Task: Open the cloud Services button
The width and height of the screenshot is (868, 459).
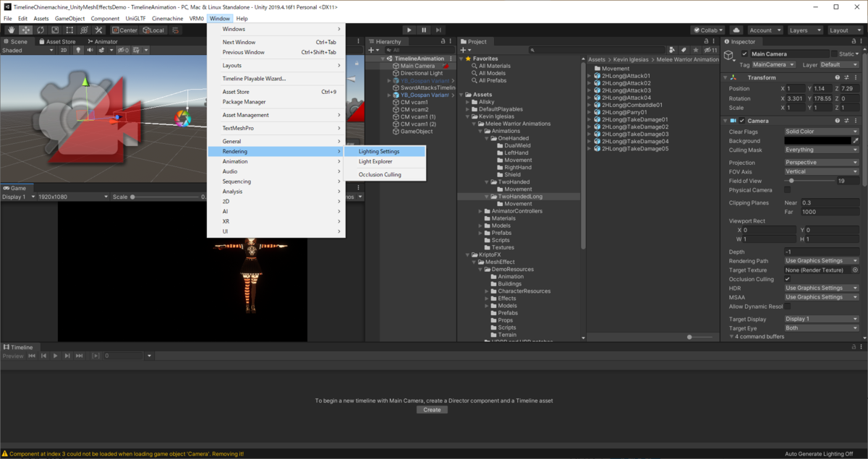Action: coord(736,30)
